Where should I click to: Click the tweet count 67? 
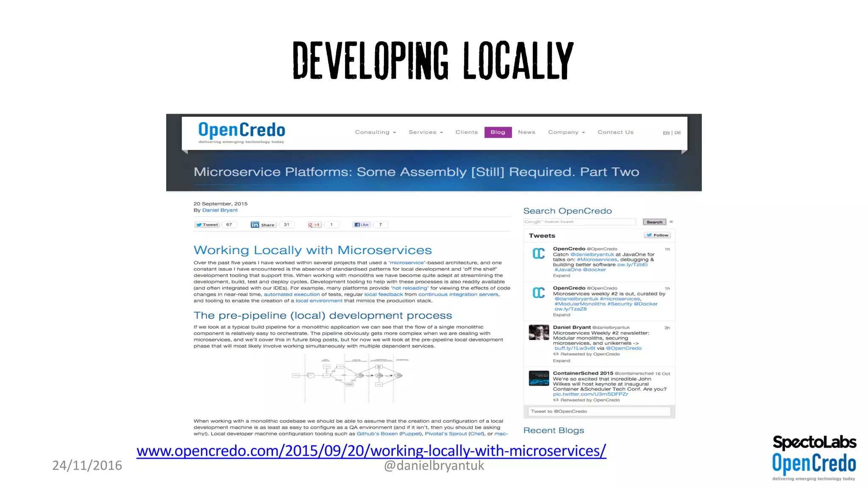point(229,225)
